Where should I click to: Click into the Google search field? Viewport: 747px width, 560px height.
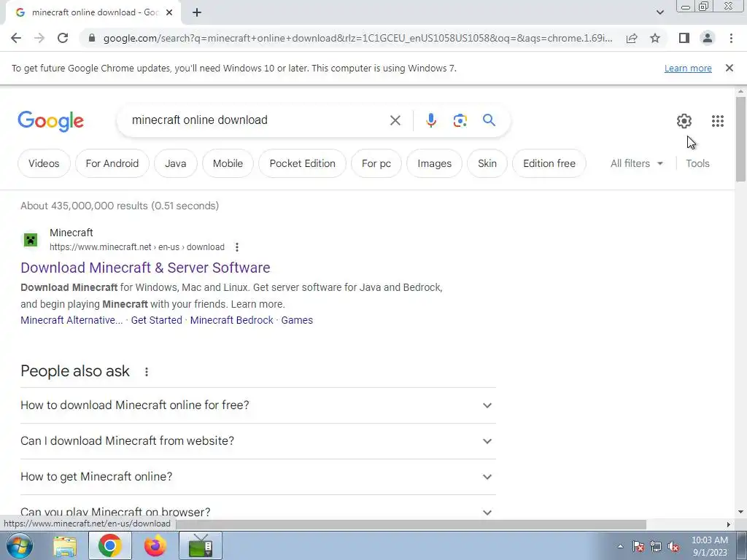[258, 120]
